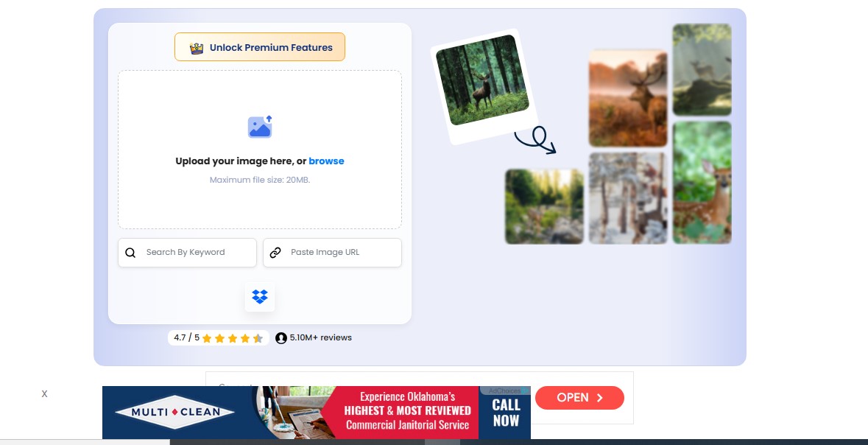
Task: Click the five-star rating row
Action: pos(233,338)
